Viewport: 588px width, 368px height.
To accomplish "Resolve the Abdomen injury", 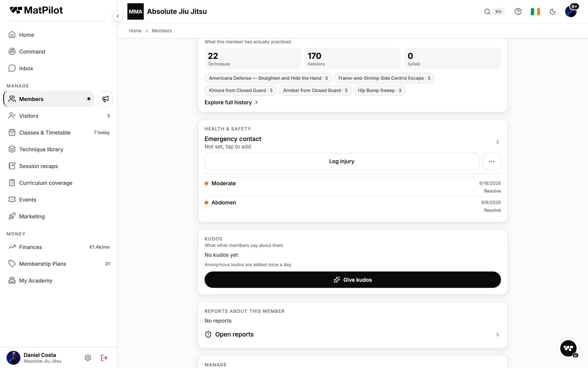I will click(x=492, y=210).
